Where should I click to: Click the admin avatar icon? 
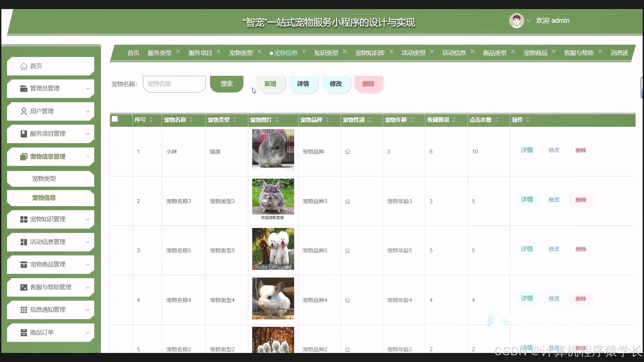(x=516, y=21)
